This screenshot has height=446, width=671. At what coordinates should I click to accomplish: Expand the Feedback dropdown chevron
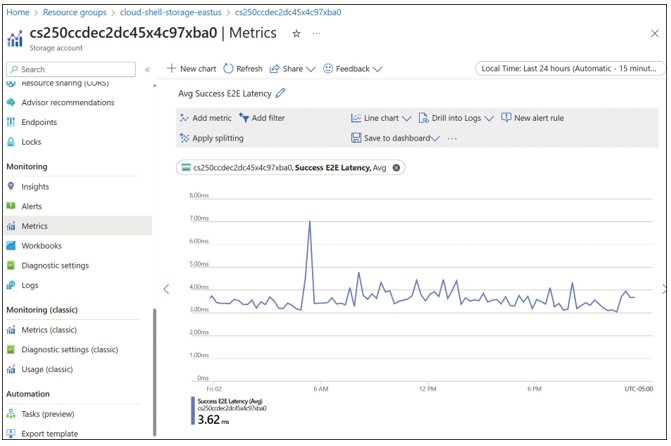[x=377, y=69]
